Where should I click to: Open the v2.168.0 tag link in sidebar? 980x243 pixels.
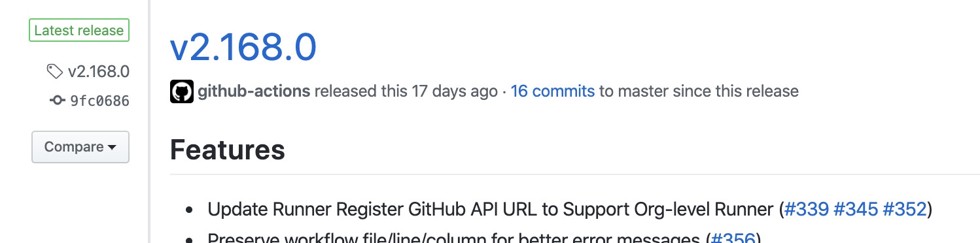98,71
